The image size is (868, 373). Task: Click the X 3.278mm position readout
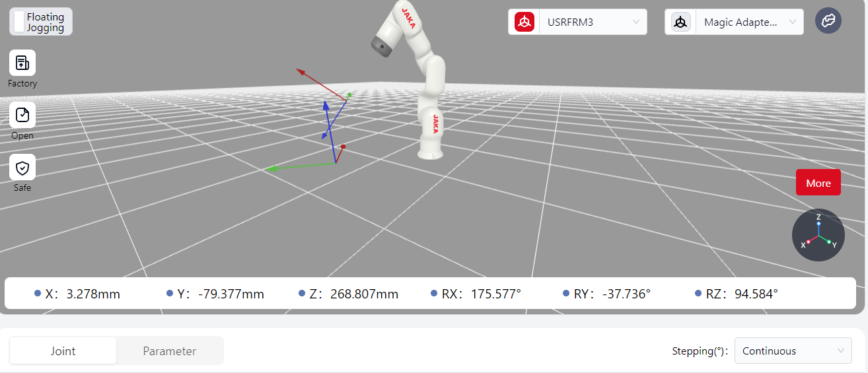(83, 294)
